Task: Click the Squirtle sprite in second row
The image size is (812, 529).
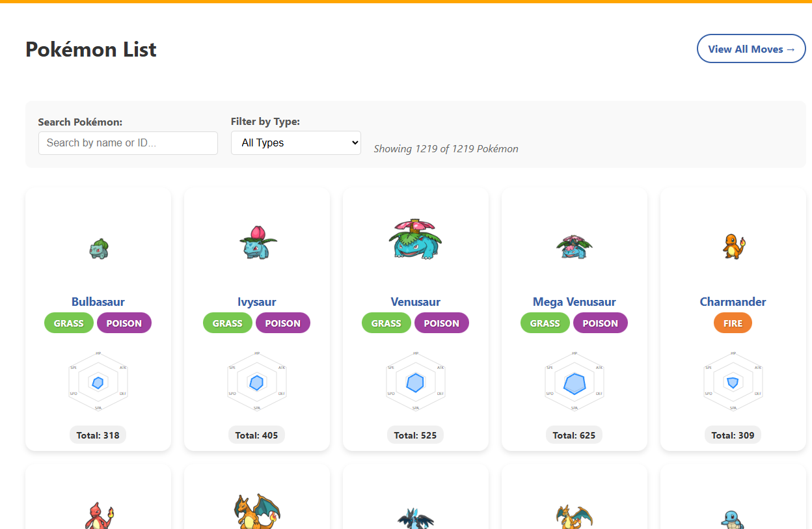Action: pos(733,518)
